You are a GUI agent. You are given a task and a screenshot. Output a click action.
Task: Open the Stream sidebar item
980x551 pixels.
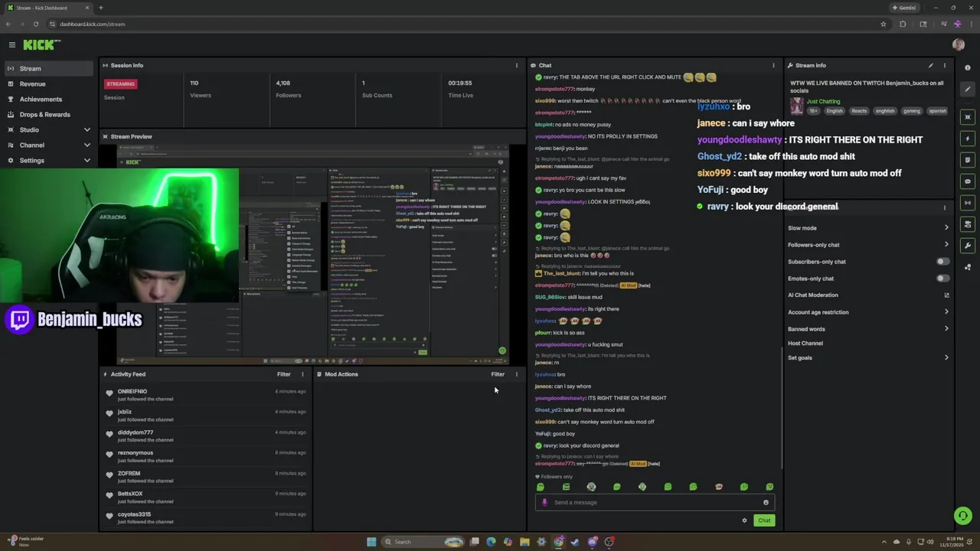[x=47, y=69]
